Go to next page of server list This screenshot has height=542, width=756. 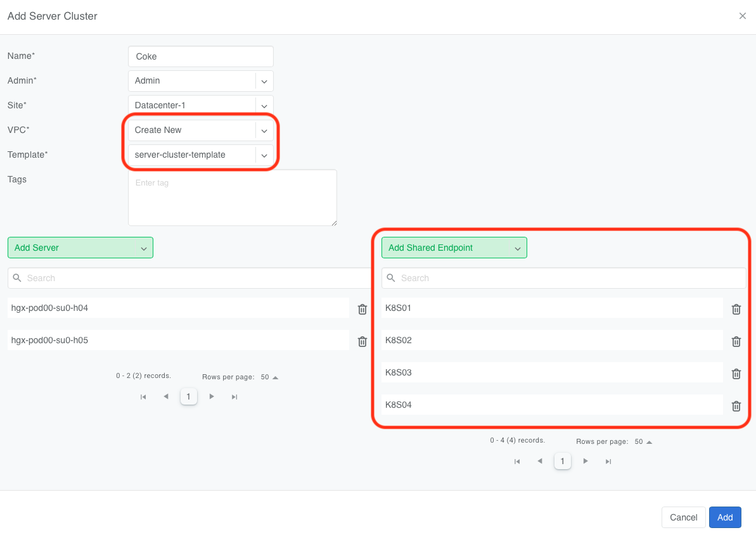(x=212, y=396)
